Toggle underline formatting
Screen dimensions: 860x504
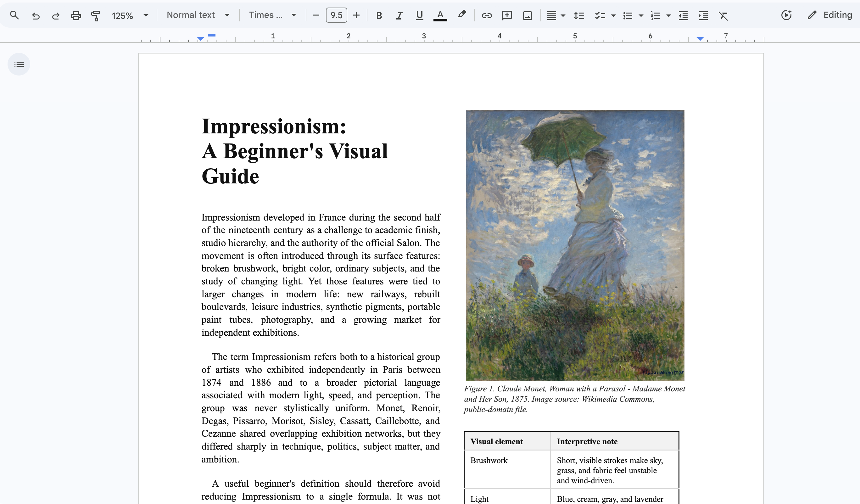pyautogui.click(x=419, y=15)
